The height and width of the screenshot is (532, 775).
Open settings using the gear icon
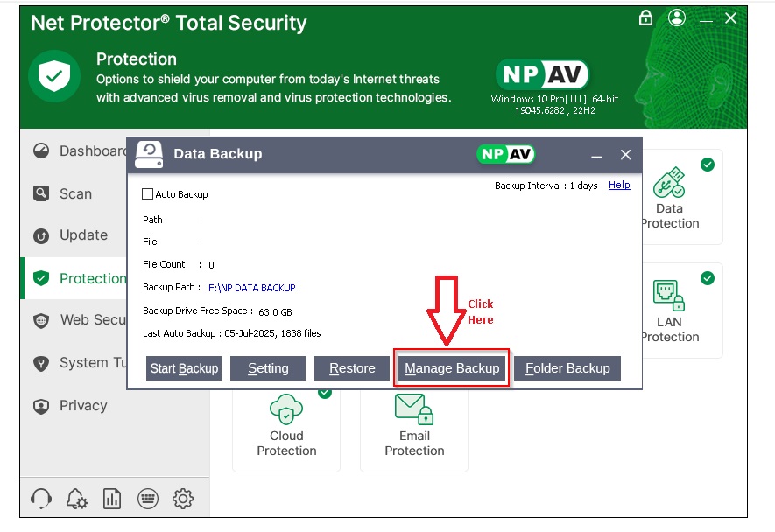pos(183,499)
